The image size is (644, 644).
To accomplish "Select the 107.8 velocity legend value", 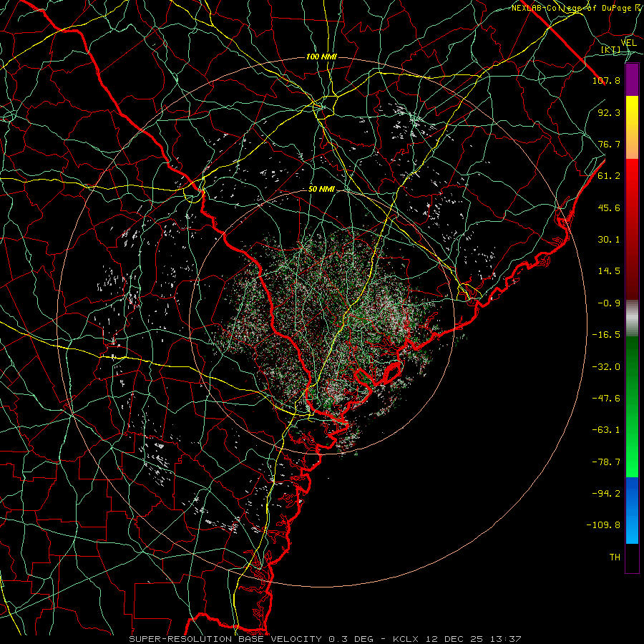I will coord(606,80).
